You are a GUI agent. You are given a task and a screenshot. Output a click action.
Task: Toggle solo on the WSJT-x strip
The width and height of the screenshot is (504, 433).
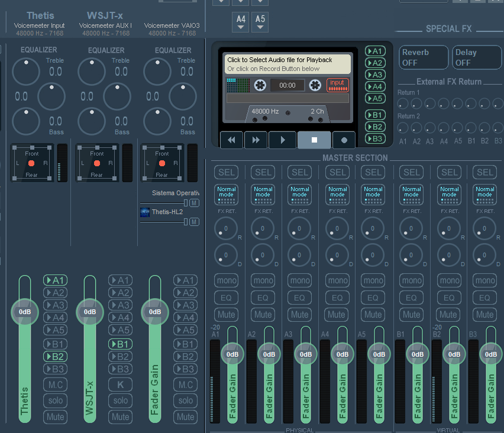point(120,400)
